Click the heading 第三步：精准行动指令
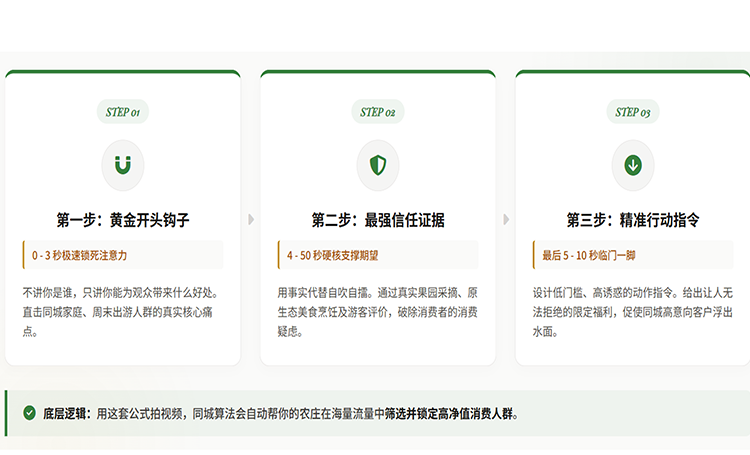This screenshot has width=750, height=455. pyautogui.click(x=633, y=220)
